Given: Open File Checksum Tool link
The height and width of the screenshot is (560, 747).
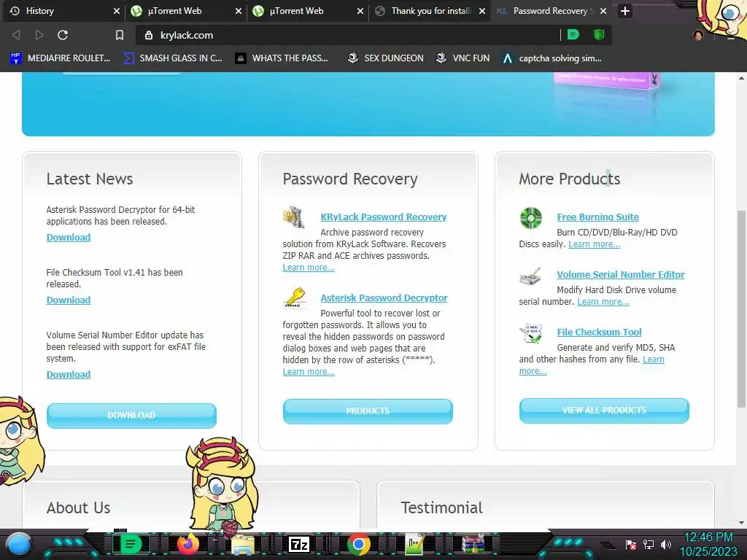Looking at the screenshot, I should [599, 332].
